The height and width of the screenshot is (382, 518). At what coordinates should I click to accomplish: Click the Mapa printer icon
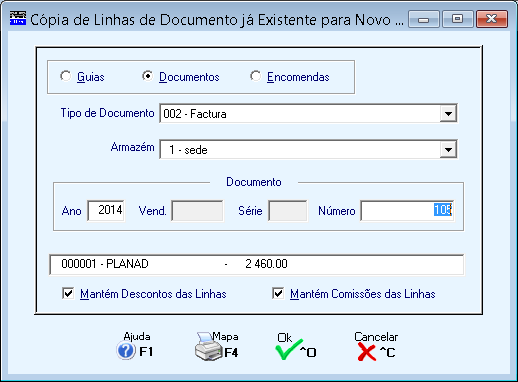click(208, 347)
